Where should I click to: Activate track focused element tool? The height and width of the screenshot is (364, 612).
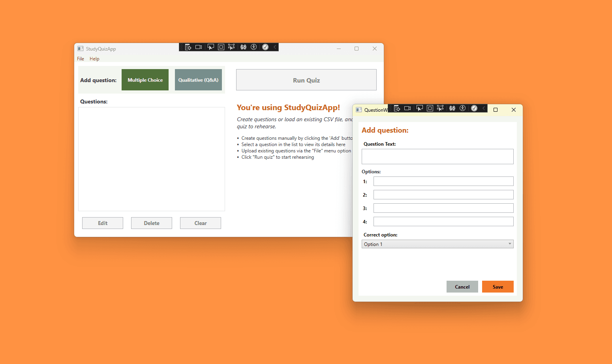pos(231,47)
